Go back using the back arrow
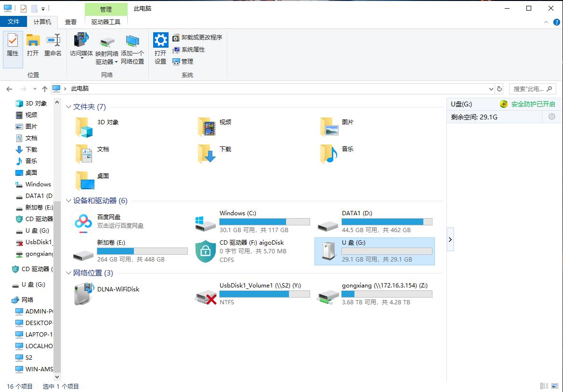 click(9, 89)
